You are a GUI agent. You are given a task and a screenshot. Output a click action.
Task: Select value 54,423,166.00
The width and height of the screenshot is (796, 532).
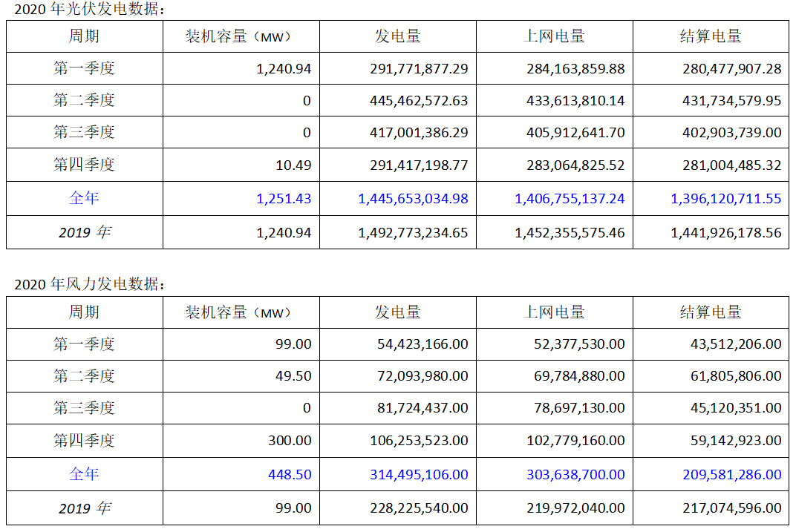click(423, 344)
